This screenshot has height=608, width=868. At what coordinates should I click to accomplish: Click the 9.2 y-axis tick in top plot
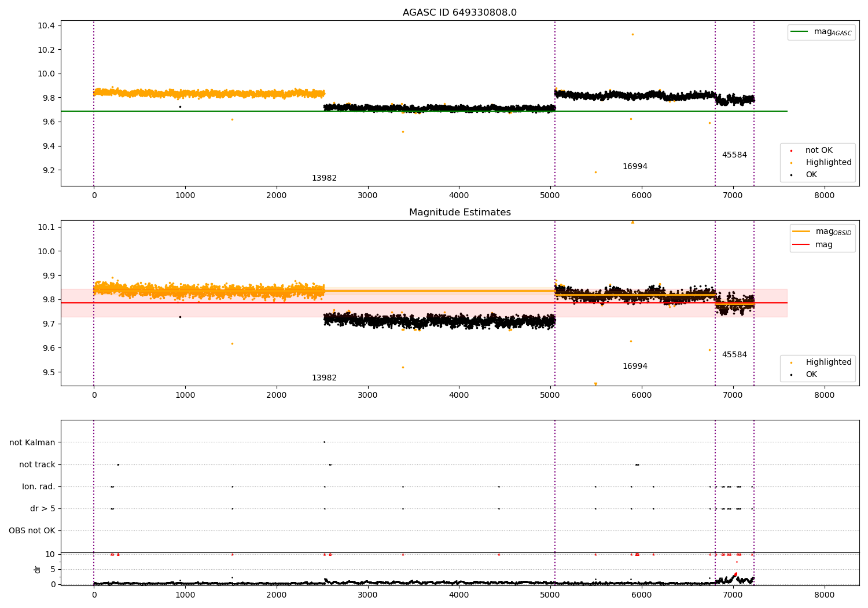[49, 170]
